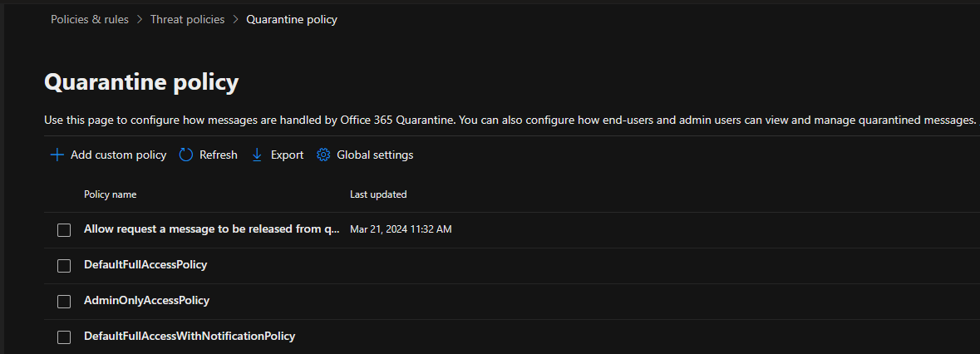Viewport: 980px width, 354px height.
Task: Open the DefaultFullAccessPolicy entry
Action: (x=145, y=265)
